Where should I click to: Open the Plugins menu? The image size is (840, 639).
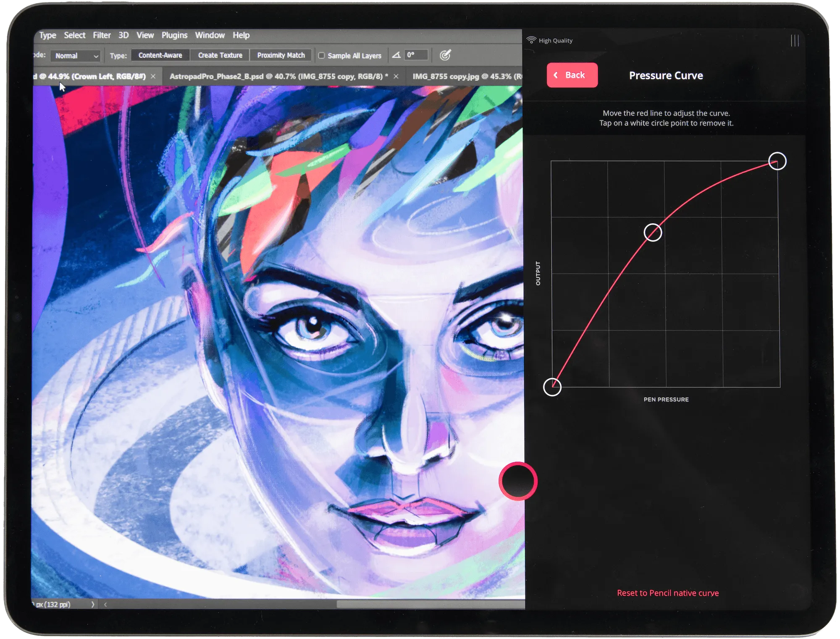pyautogui.click(x=174, y=35)
